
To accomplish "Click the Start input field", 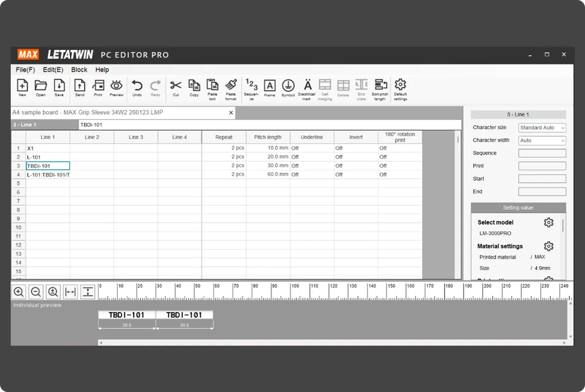I will pos(542,179).
